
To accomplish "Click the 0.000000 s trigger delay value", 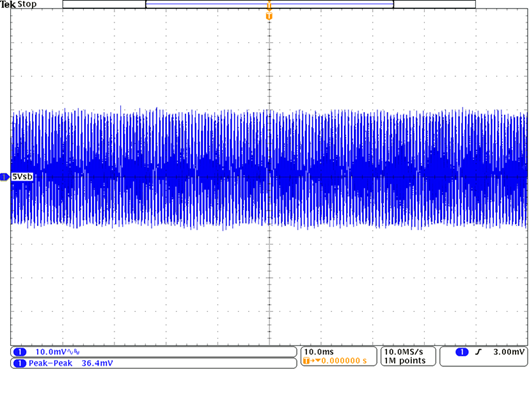I will [x=344, y=361].
